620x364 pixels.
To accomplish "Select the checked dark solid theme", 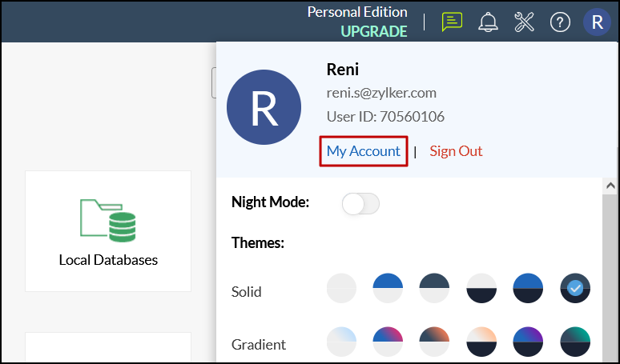I will click(575, 288).
